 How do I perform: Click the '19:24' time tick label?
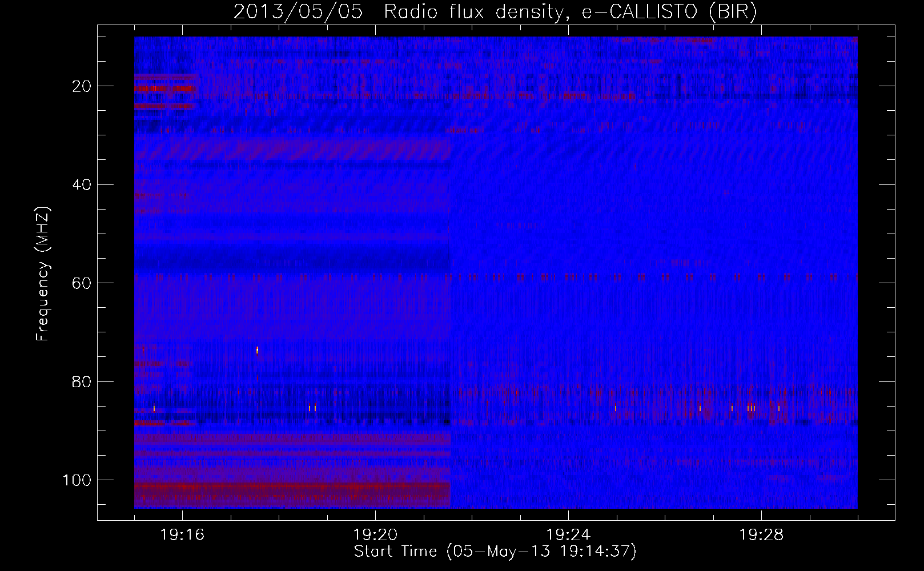coord(568,534)
